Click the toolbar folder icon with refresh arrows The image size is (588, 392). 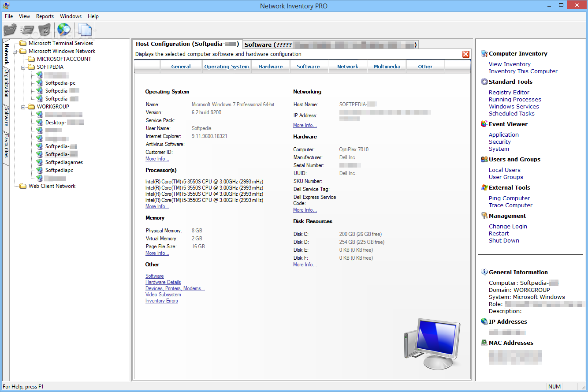45,30
